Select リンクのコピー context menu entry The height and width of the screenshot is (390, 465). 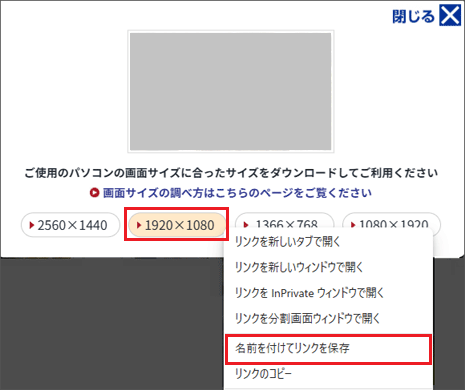(x=328, y=374)
